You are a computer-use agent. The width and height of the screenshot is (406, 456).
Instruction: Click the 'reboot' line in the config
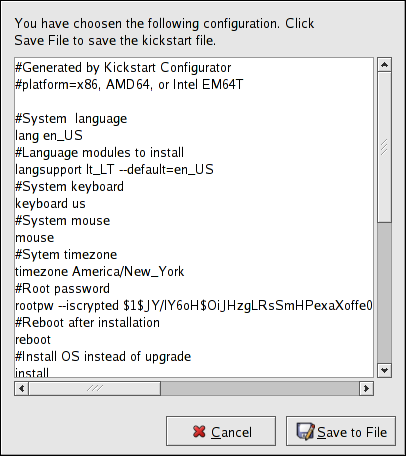coord(33,340)
